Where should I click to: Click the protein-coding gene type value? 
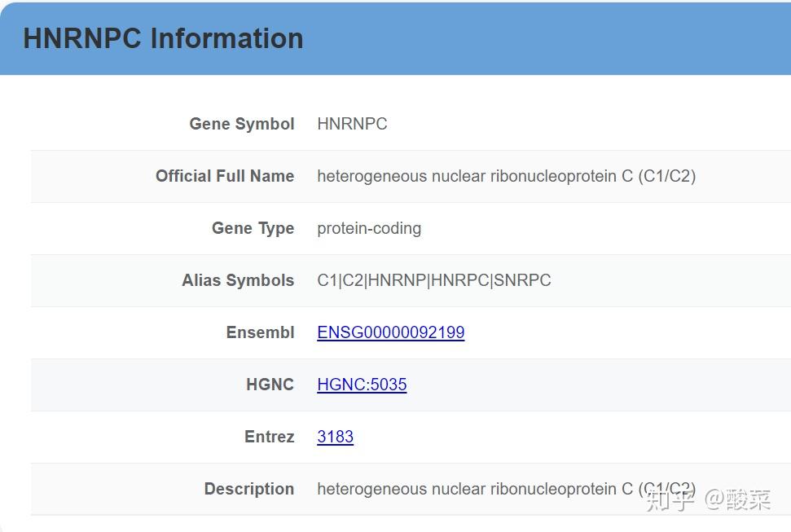coord(369,228)
